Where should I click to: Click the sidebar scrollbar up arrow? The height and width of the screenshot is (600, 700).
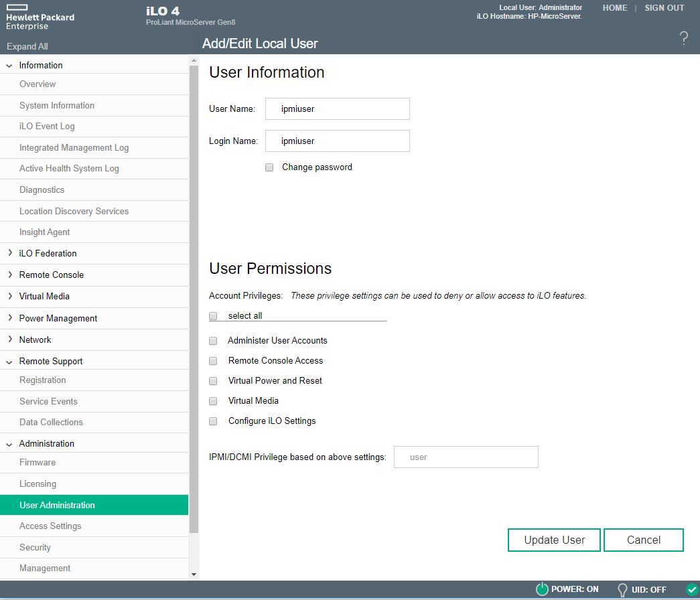(194, 60)
